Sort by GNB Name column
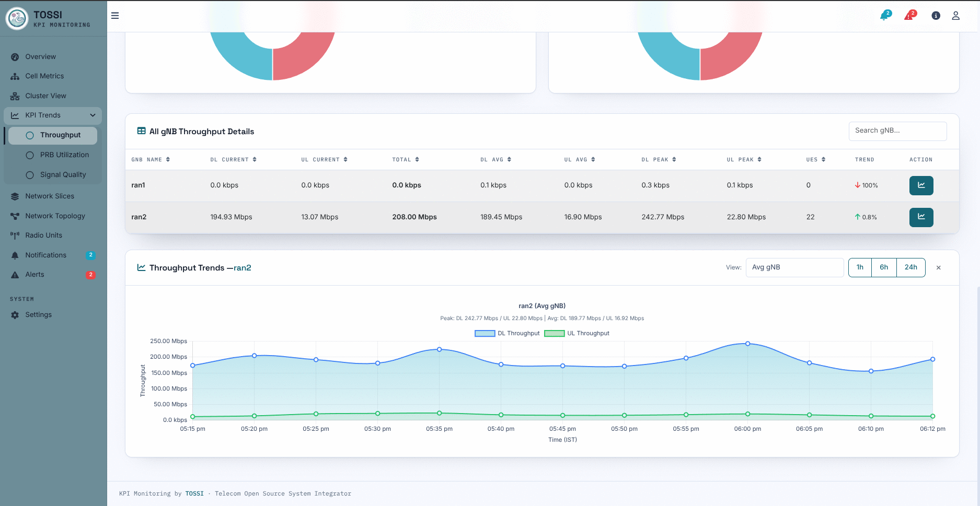980x506 pixels. coord(151,160)
